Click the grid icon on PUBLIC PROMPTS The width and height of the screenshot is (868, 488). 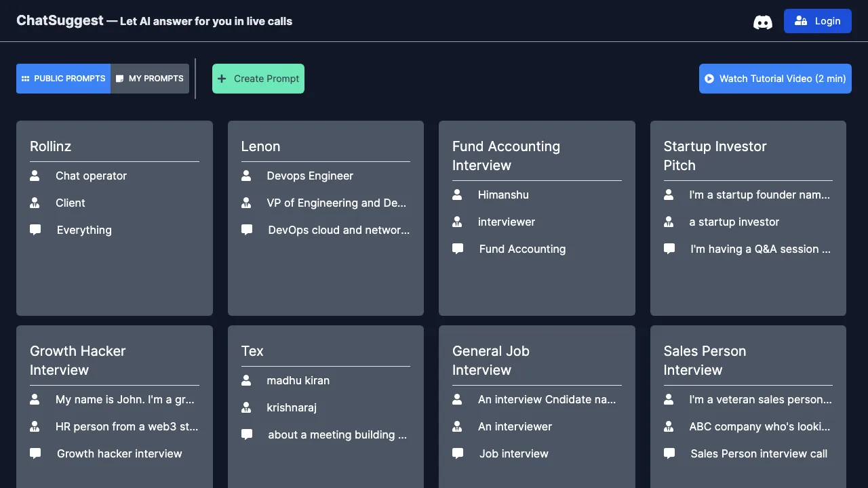coord(26,78)
